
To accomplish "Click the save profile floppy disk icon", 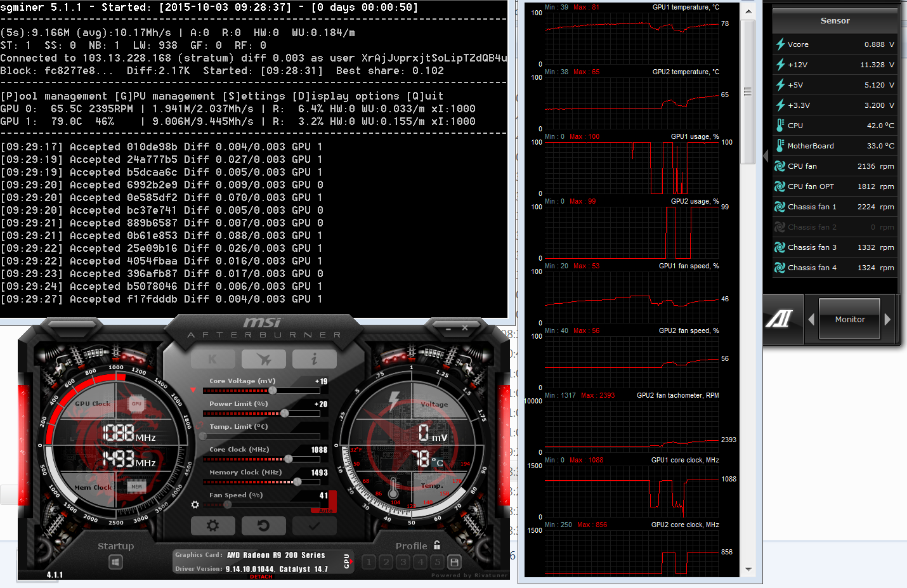I will [x=454, y=562].
